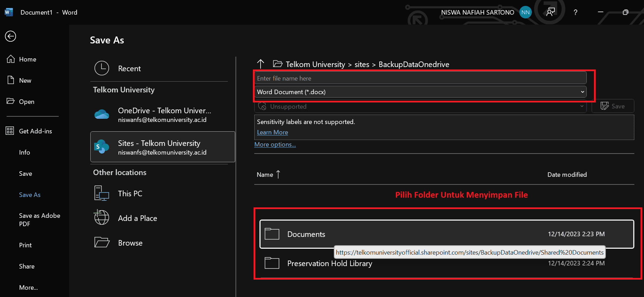Click the up-one-level arrow

pyautogui.click(x=261, y=64)
